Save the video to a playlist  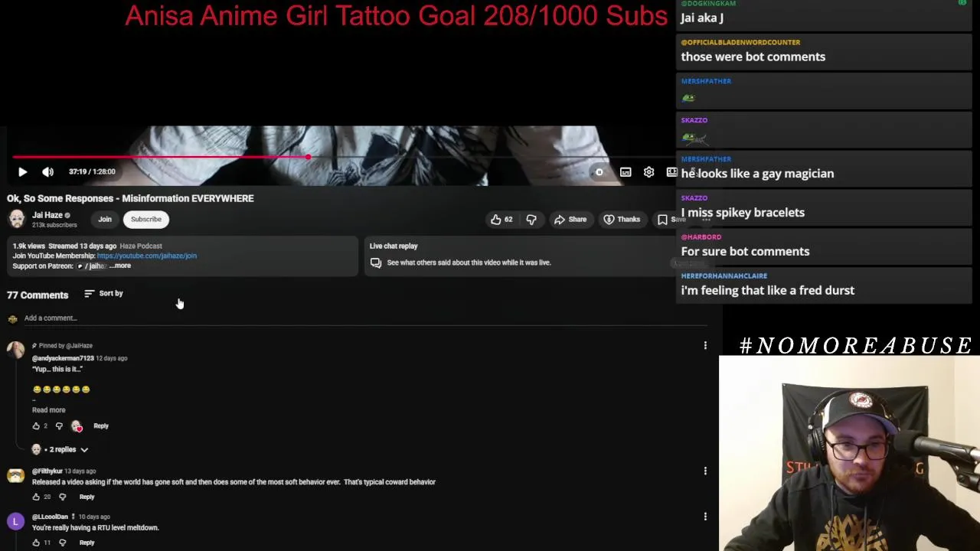[x=671, y=220]
